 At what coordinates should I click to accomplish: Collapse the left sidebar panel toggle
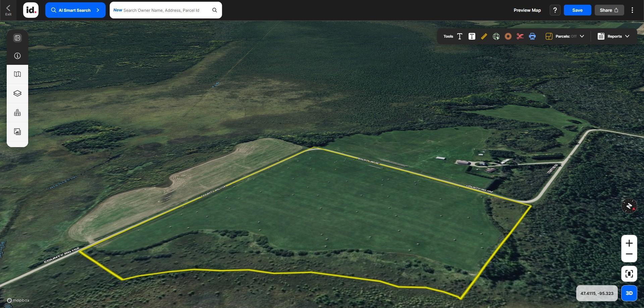(17, 38)
